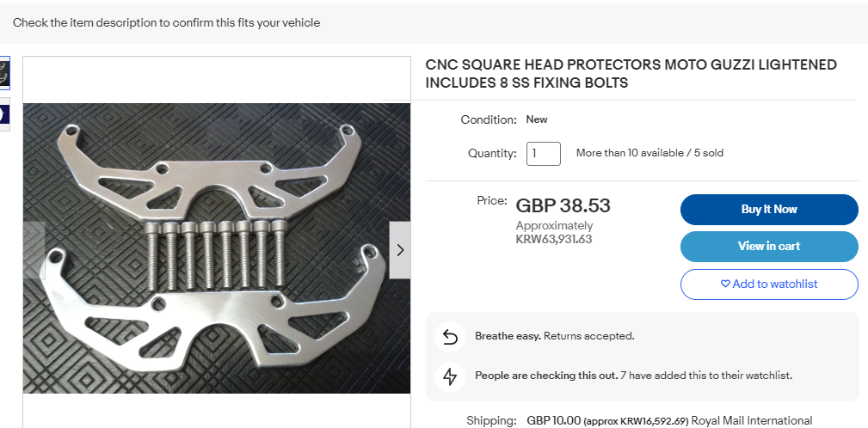The width and height of the screenshot is (868, 428).
Task: Open the main head protectors product photo
Action: click(217, 248)
